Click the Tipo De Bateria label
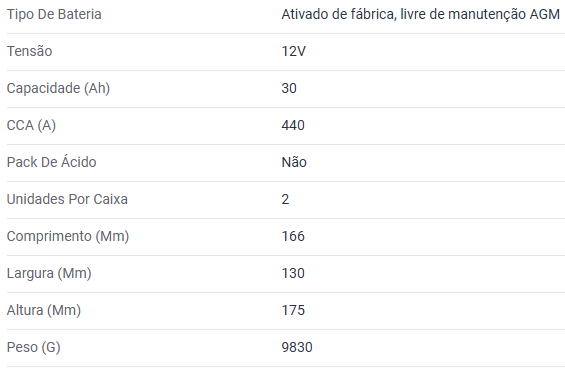This screenshot has height=377, width=565. (x=54, y=14)
